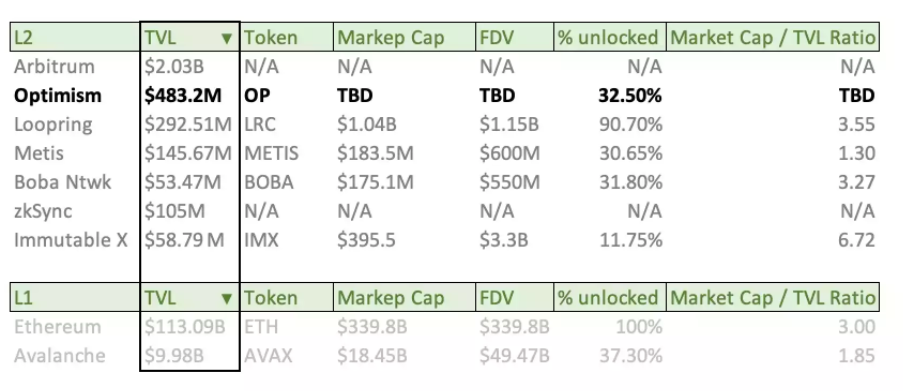Open the L2 table TVL filter dropdown arrow
Viewport: 903px width, 391px height.
(227, 39)
